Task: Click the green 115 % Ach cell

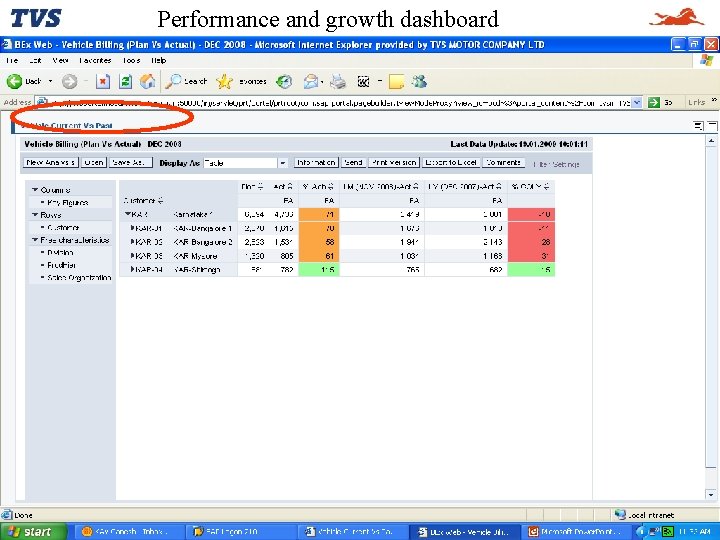Action: point(319,270)
